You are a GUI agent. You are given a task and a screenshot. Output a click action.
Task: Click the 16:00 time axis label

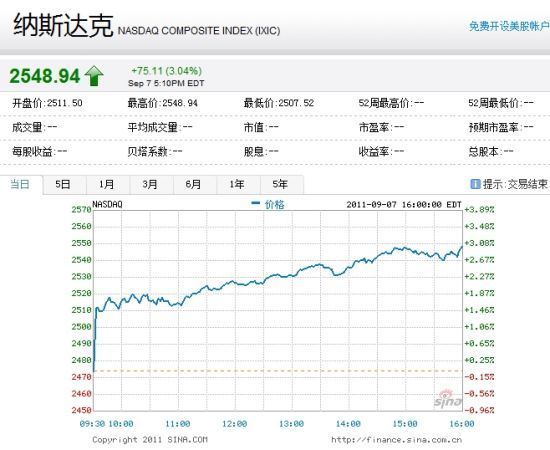pos(462,424)
